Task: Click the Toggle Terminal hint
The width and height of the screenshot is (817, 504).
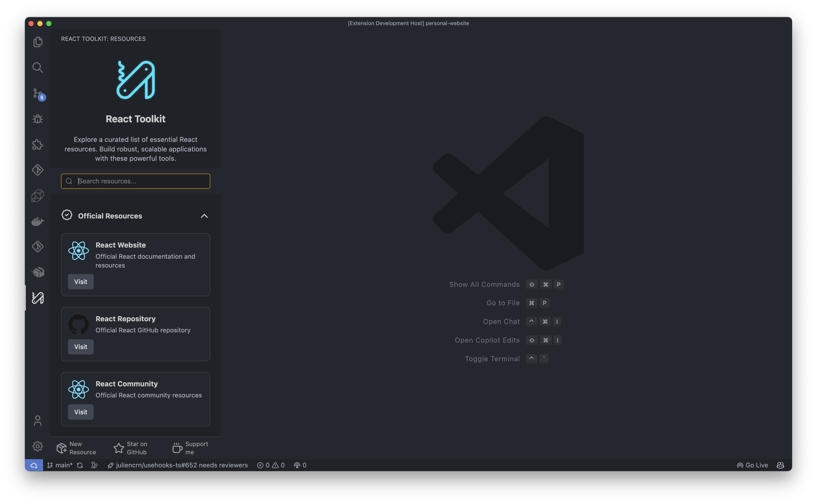Action: (x=492, y=359)
